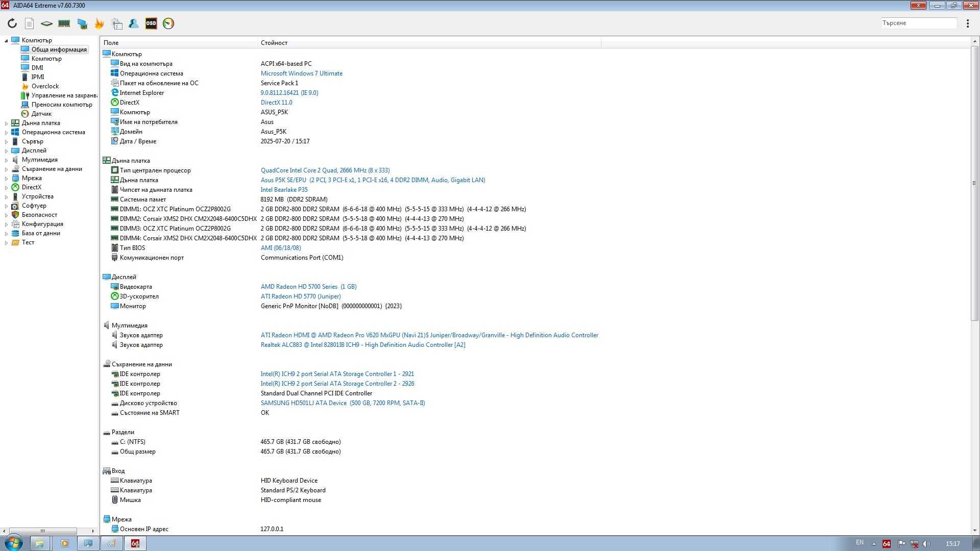Open the volume speaker tray icon
The image size is (980, 551).
pos(926,544)
